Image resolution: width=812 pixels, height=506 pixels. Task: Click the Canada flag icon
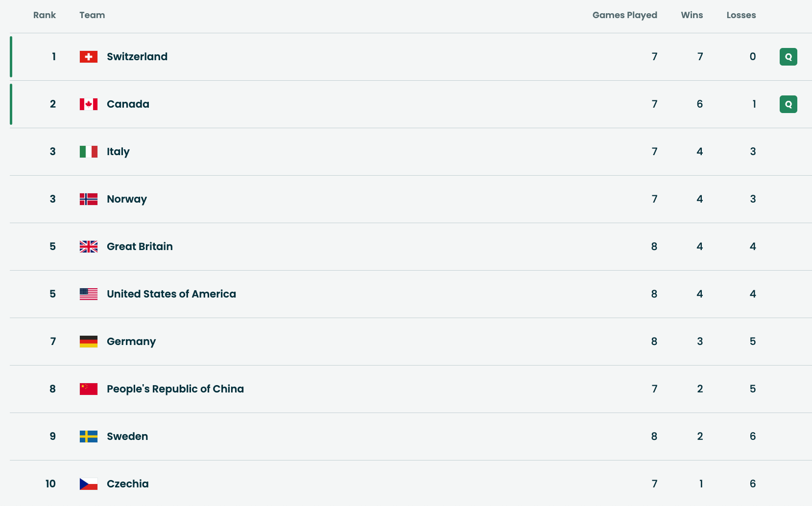(x=89, y=104)
